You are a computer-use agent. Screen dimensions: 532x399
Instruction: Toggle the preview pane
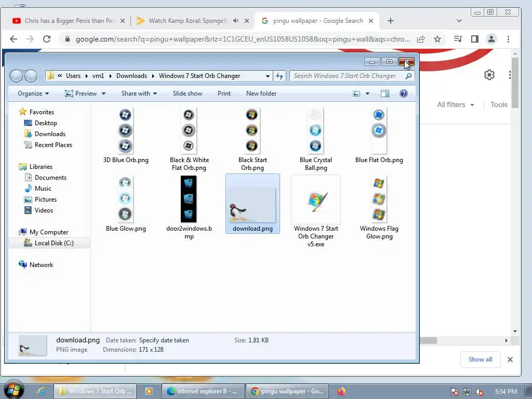385,94
